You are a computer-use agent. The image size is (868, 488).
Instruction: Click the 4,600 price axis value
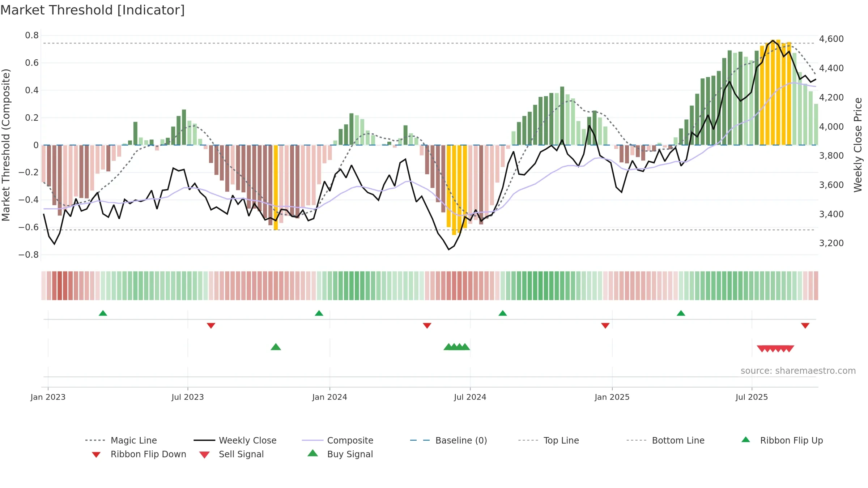(x=831, y=39)
